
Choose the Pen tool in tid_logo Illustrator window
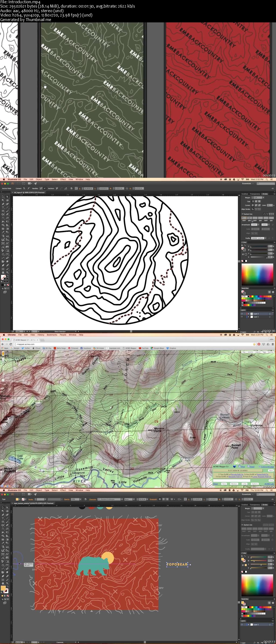pyautogui.click(x=3, y=204)
